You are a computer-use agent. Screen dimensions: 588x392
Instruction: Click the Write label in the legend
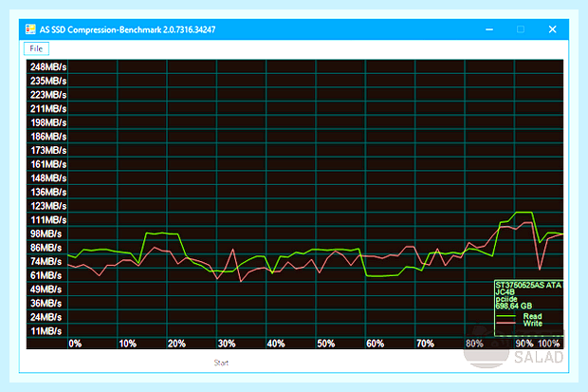point(533,324)
